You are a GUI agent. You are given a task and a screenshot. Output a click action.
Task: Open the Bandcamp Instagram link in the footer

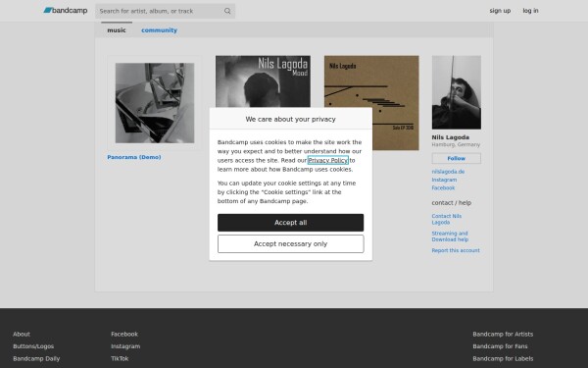pos(125,346)
